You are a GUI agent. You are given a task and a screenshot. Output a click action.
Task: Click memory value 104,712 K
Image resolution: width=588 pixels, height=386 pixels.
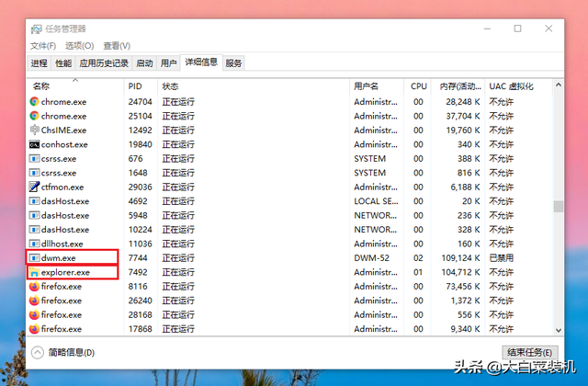click(461, 272)
